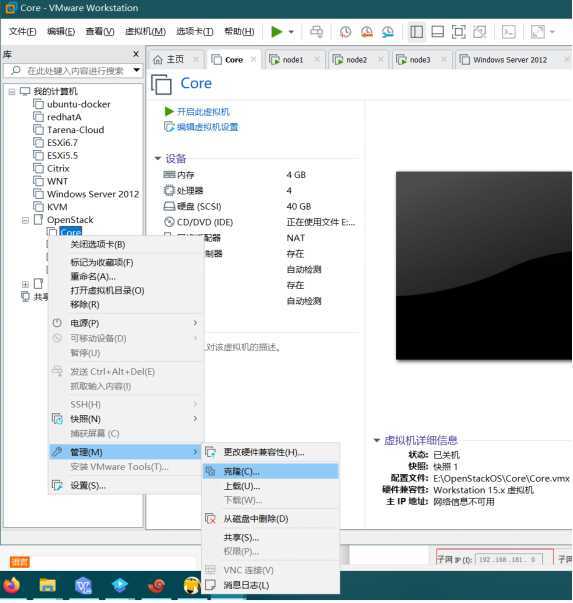Select Tarena-Cloud virtual machine
Screen dimensions: 573x603
coord(75,130)
